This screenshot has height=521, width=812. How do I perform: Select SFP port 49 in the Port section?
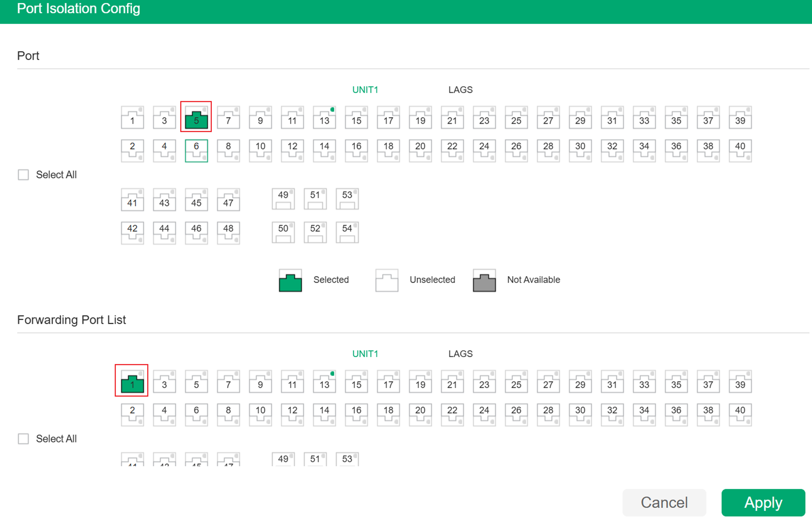[283, 199]
